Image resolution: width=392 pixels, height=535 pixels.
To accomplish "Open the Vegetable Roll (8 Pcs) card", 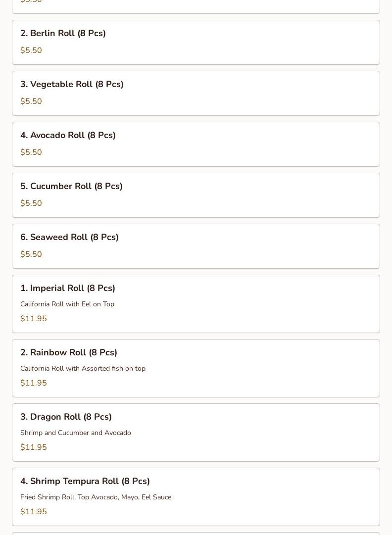I will 196,93.
